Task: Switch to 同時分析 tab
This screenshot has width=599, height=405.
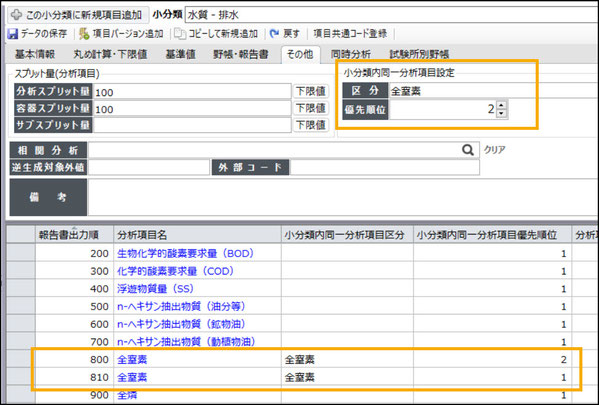Action: 351,54
